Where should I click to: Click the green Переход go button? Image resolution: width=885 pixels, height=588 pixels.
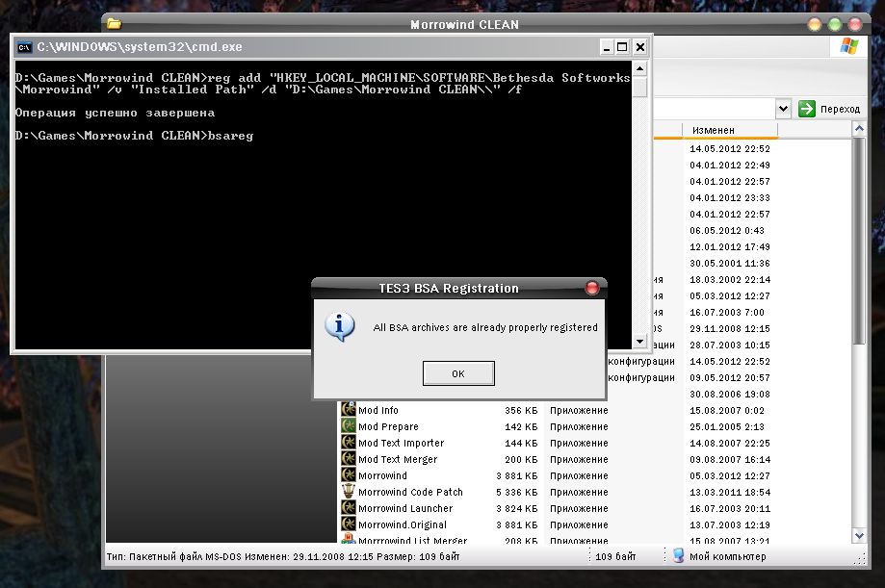(807, 109)
